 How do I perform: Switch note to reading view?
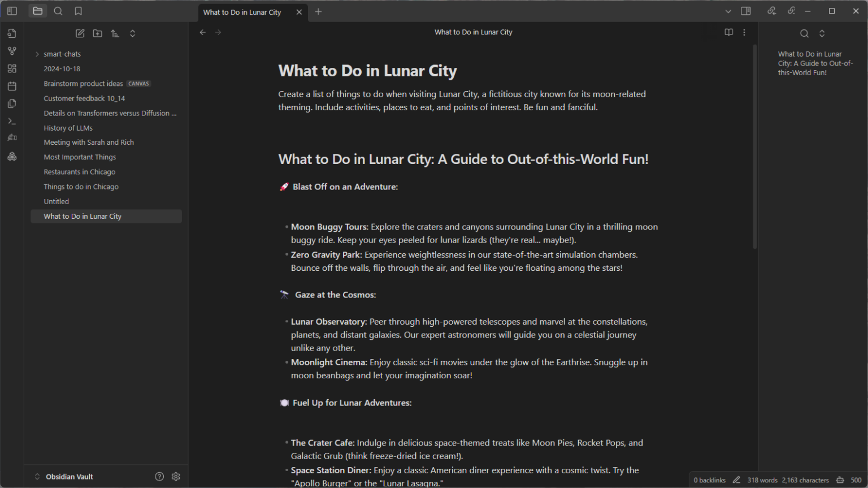point(729,32)
